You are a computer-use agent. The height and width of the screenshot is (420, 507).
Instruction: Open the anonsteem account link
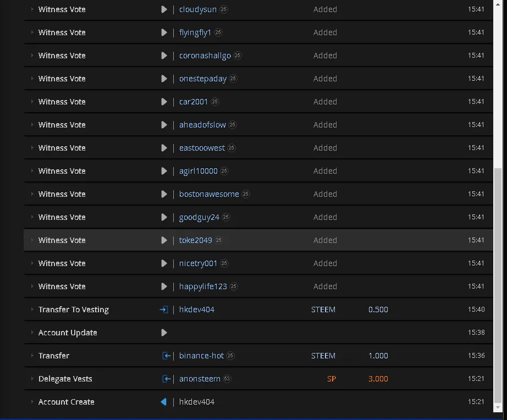(200, 379)
